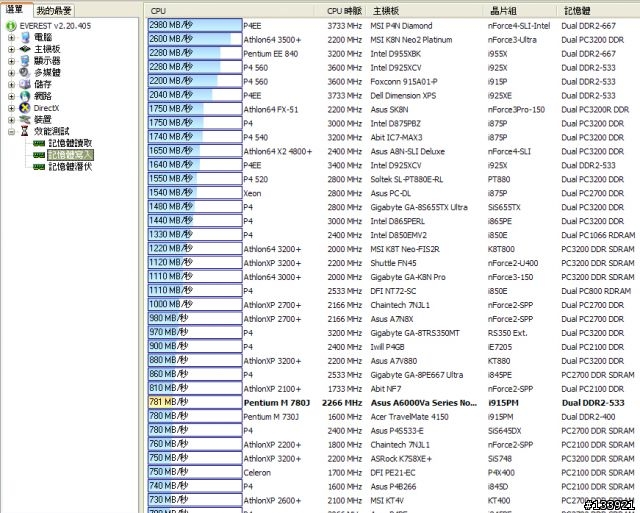
Task: Select the Pentium M 780J row
Action: [393, 403]
